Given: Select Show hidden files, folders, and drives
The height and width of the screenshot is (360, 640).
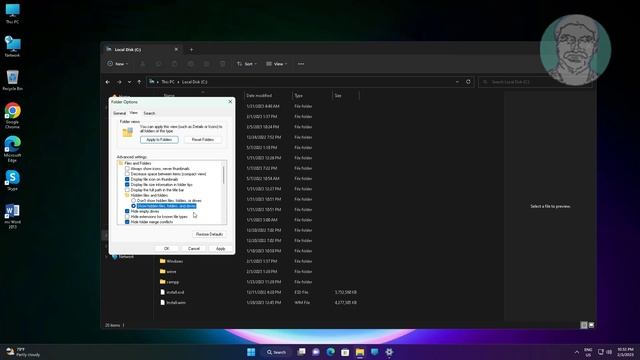Looking at the screenshot, I should point(133,206).
